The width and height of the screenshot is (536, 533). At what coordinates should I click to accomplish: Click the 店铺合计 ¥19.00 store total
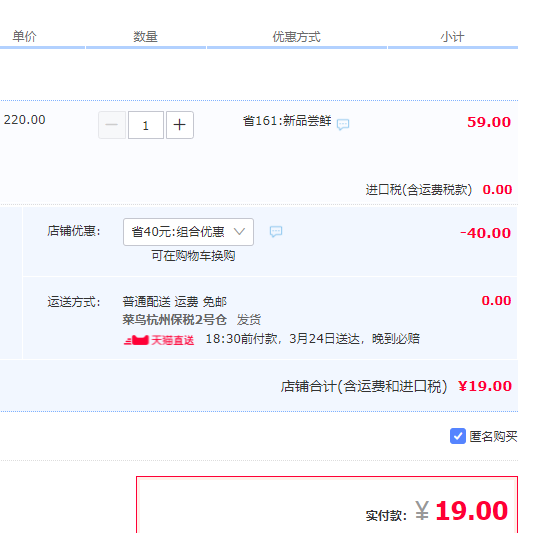point(485,386)
